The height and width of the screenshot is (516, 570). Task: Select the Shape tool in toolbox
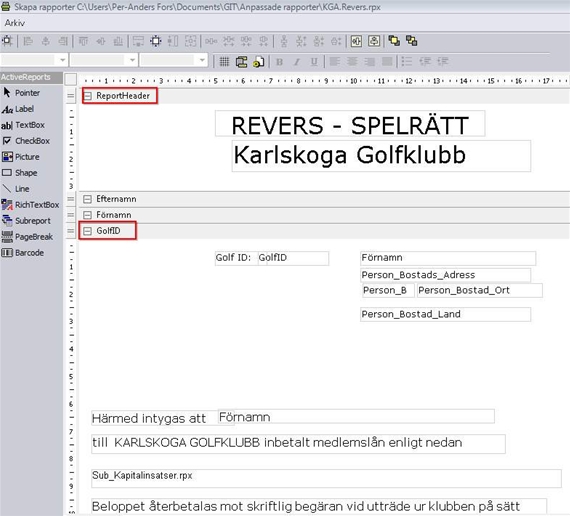(20, 173)
